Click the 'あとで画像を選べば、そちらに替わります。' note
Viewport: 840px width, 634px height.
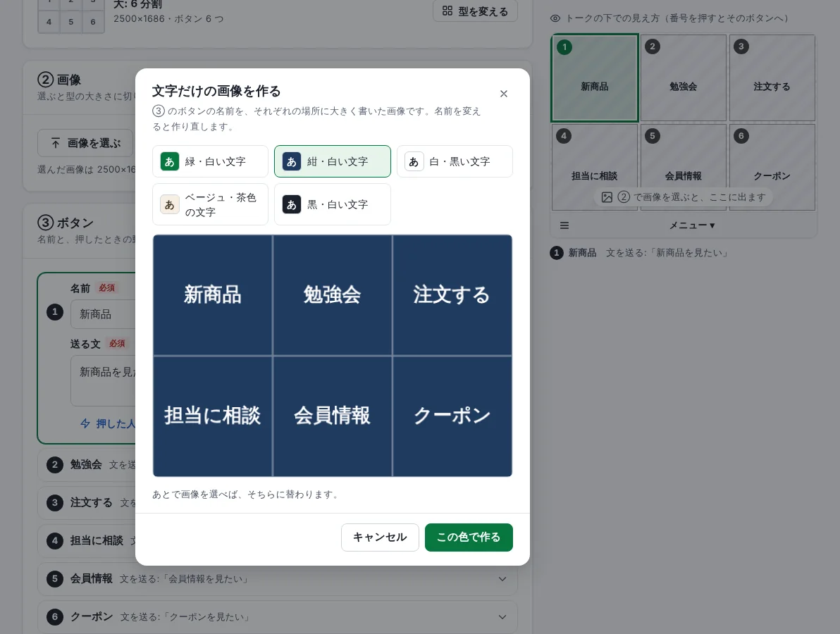pyautogui.click(x=247, y=495)
